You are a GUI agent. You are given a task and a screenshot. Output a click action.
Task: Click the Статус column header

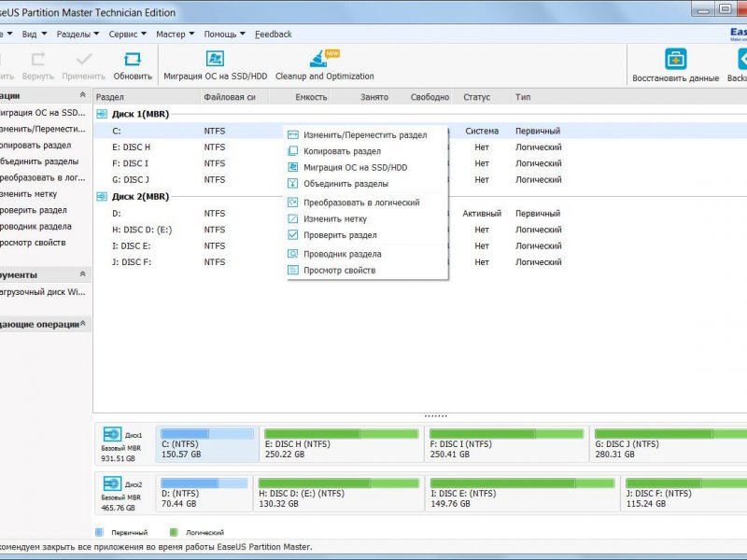482,97
